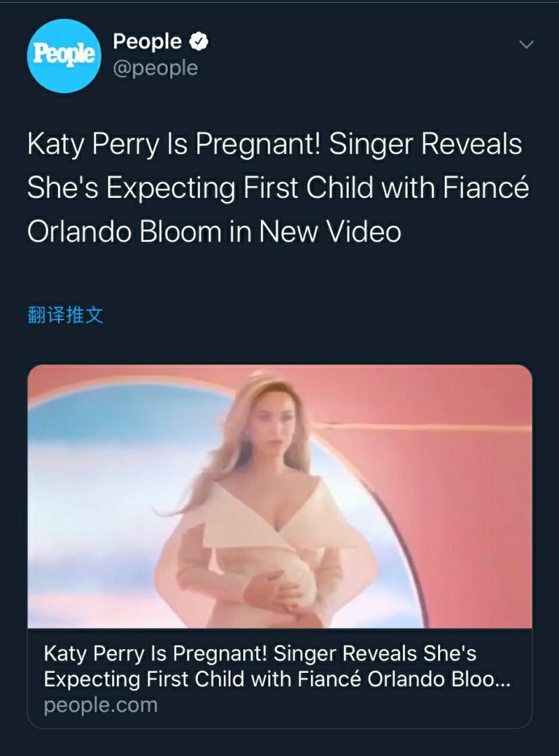Open the People display name
The image size is (559, 756).
click(147, 41)
